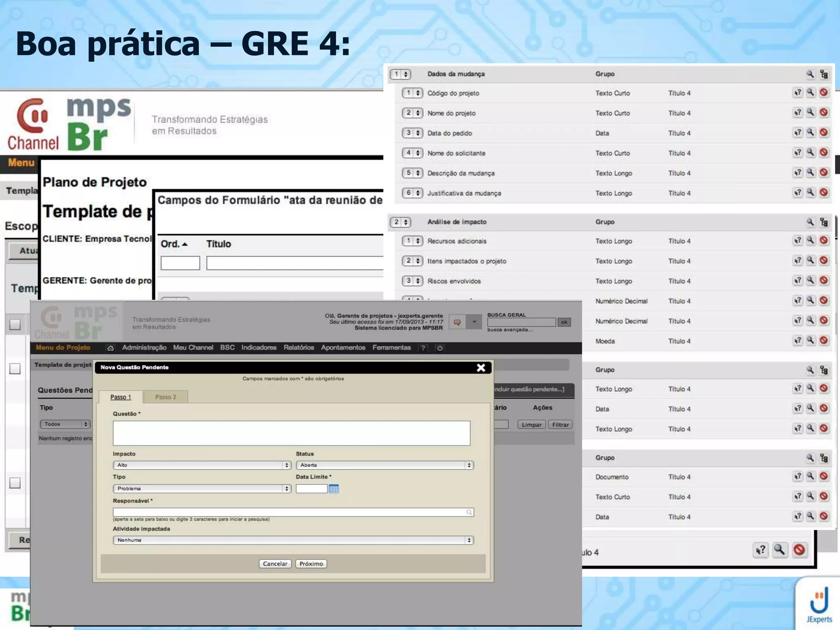Focus the Busca Geral search box

coord(521,322)
